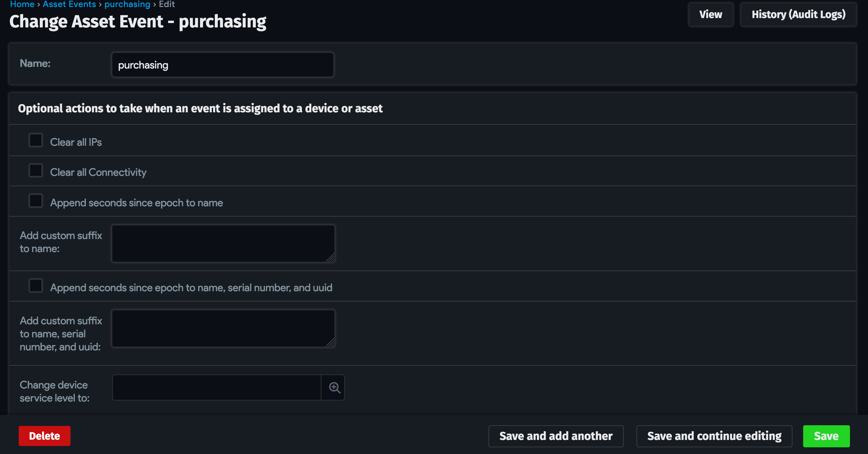Viewport: 868px width, 454px height.
Task: Click Save and add another
Action: coord(555,436)
